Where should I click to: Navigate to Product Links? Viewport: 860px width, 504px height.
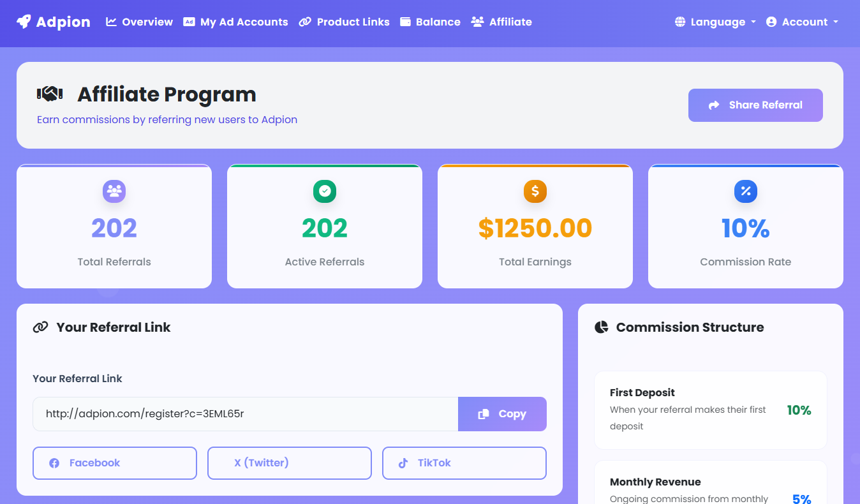click(345, 22)
